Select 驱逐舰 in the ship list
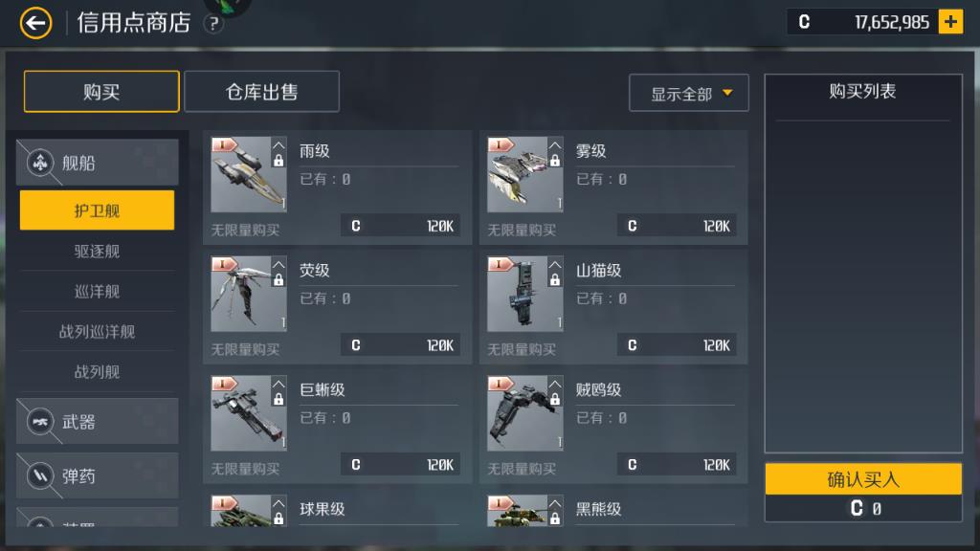The height and width of the screenshot is (551, 980). click(97, 252)
